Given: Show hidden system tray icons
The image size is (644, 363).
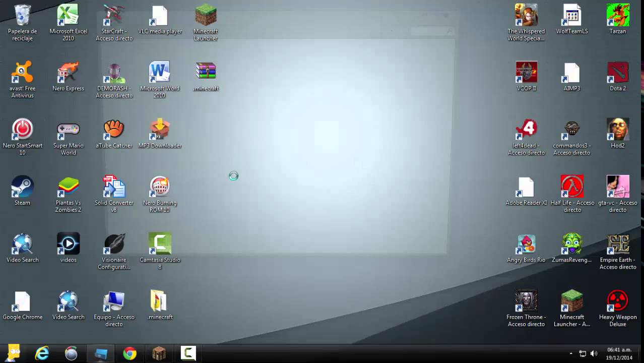Looking at the screenshot, I should (x=571, y=354).
